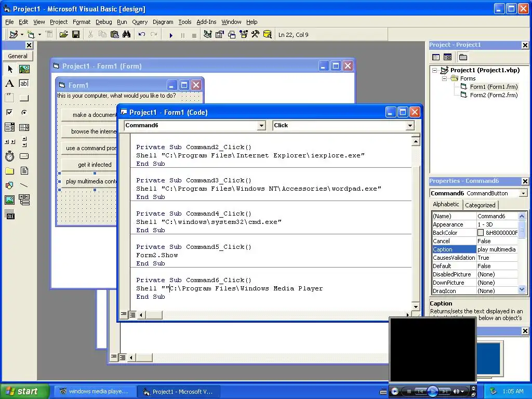Switch code window to Full Module View
The width and height of the screenshot is (532, 399).
point(132,314)
